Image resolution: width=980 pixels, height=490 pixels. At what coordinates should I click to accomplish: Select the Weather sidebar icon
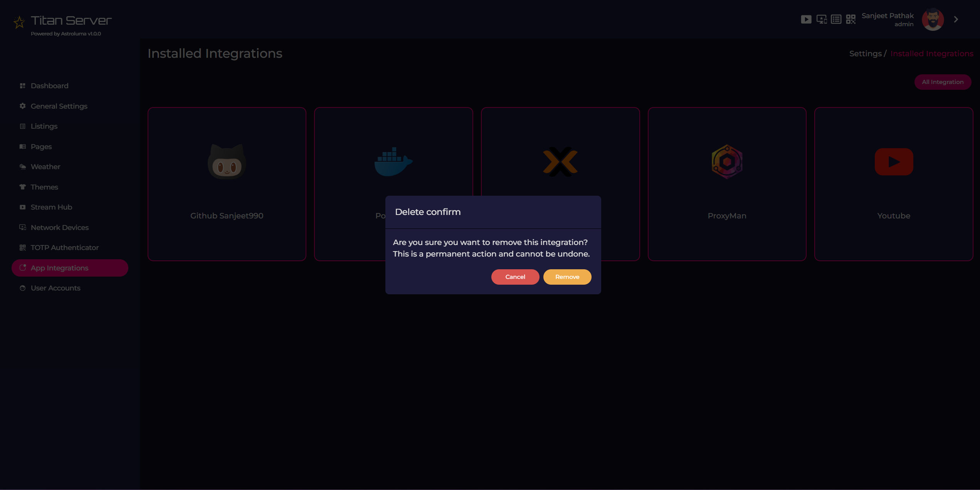point(22,166)
